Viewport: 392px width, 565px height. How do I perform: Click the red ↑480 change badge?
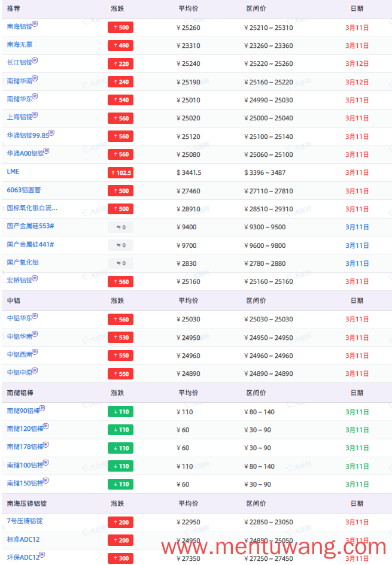pyautogui.click(x=121, y=45)
